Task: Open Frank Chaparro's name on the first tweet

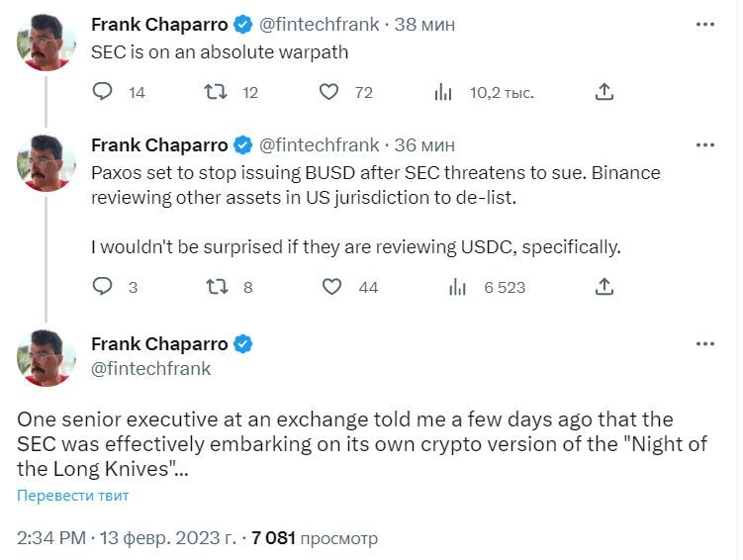Action: click(x=158, y=24)
